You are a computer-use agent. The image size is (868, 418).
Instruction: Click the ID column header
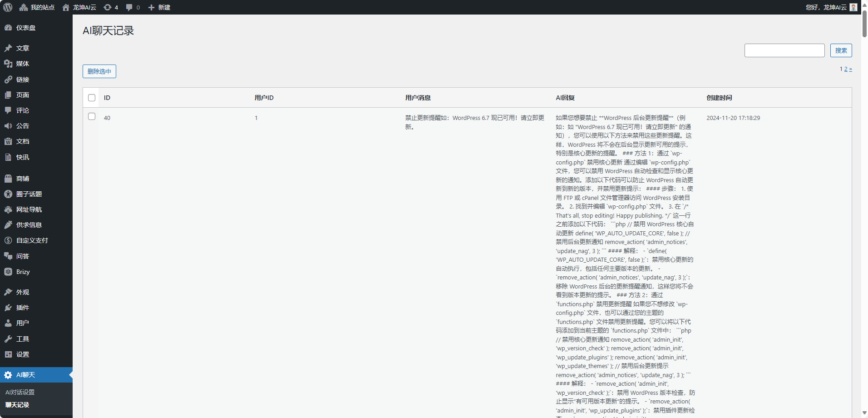pyautogui.click(x=107, y=98)
